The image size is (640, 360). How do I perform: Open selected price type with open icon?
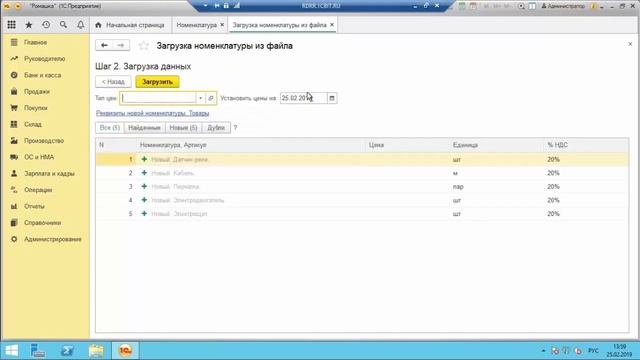pyautogui.click(x=211, y=98)
